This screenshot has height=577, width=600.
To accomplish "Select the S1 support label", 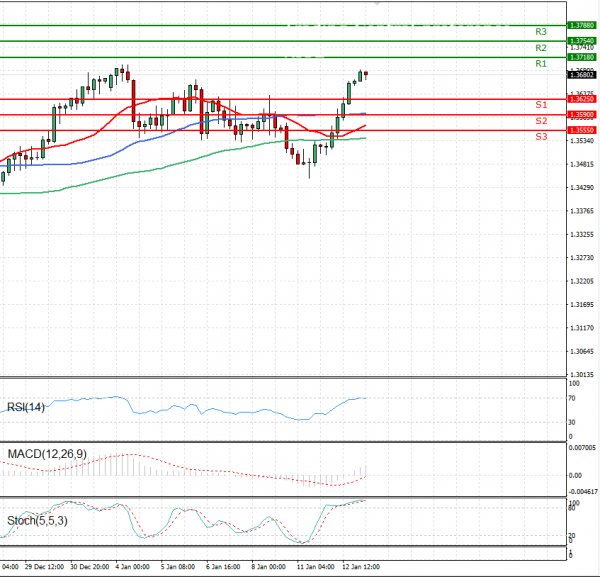I will [540, 105].
